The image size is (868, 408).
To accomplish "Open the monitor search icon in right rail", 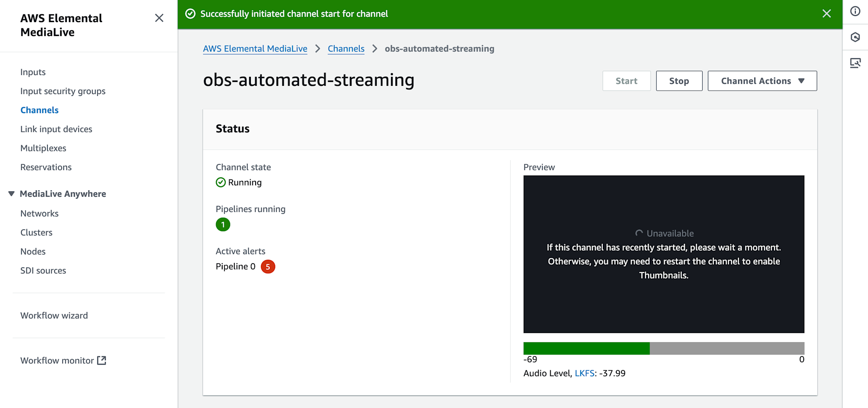I will click(x=855, y=63).
